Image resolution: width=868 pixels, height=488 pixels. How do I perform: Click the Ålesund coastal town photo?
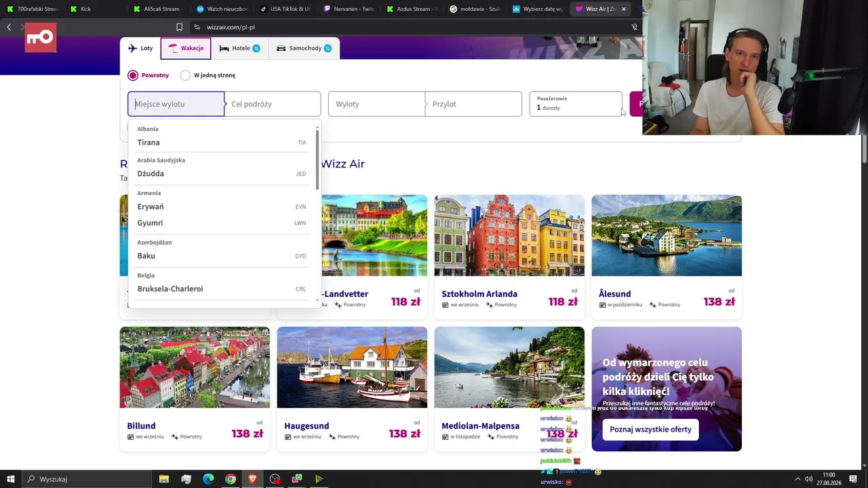click(x=667, y=236)
